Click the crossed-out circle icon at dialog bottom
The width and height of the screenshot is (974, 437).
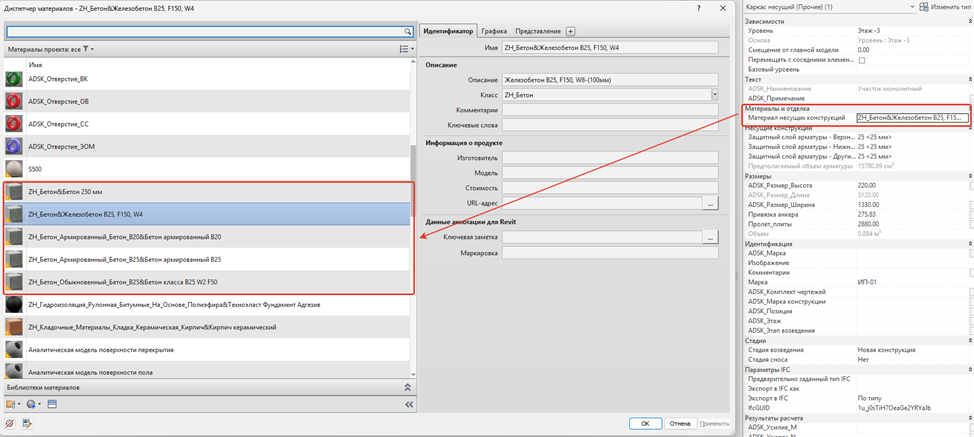click(10, 424)
